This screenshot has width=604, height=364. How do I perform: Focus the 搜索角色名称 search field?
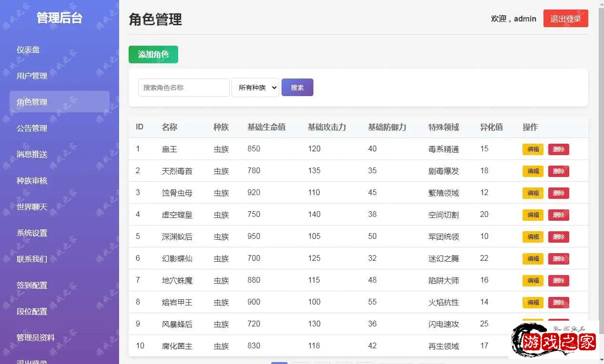pos(183,88)
